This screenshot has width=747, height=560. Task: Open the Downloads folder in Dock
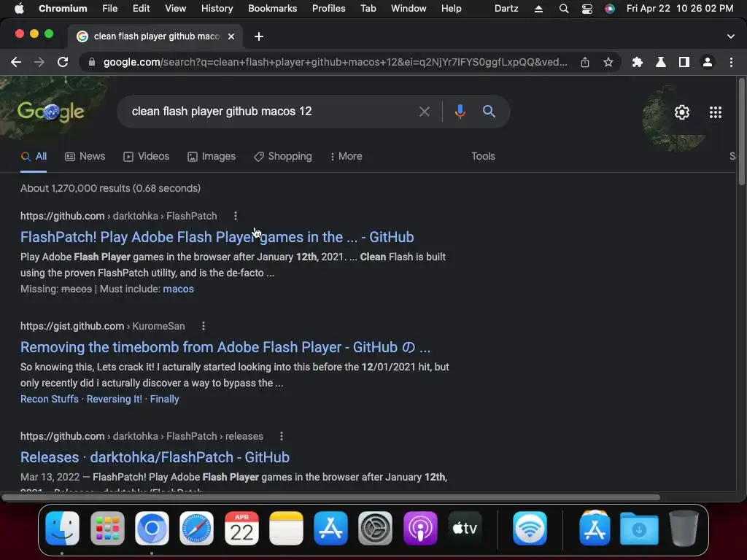pyautogui.click(x=639, y=528)
